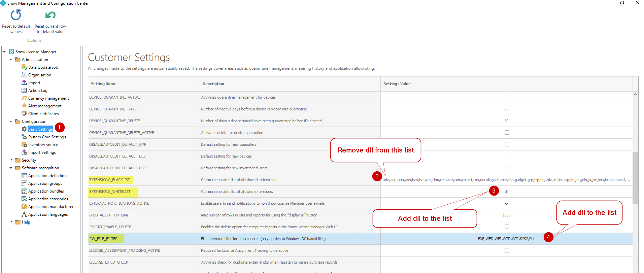Viewport: 644px width, 273px height.
Task: Click the Currency management coins icon
Action: click(24, 98)
